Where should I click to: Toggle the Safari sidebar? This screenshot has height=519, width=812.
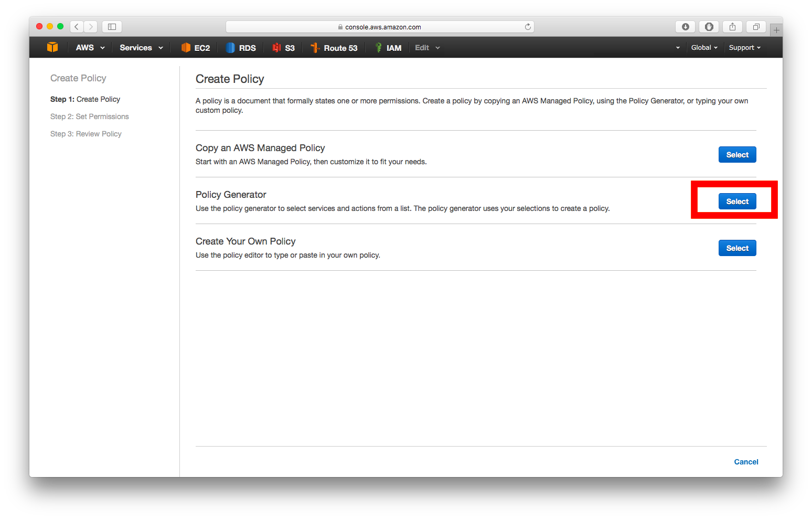(x=112, y=27)
